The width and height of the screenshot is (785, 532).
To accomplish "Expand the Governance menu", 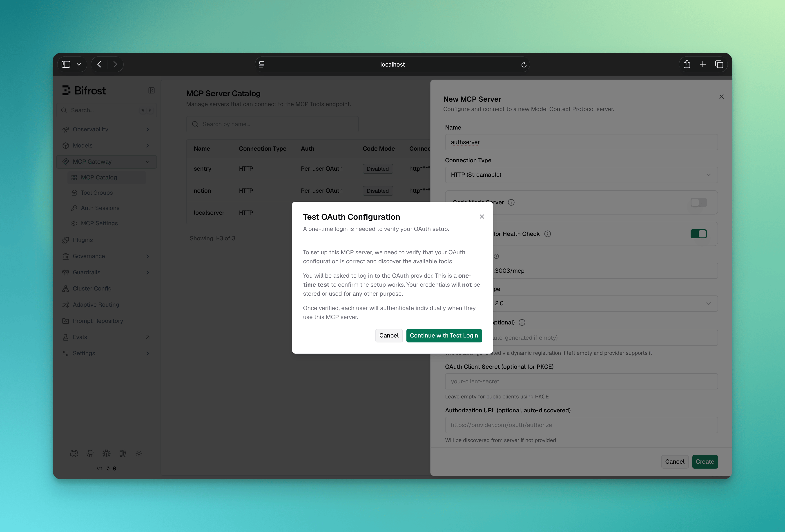I will pos(107,256).
